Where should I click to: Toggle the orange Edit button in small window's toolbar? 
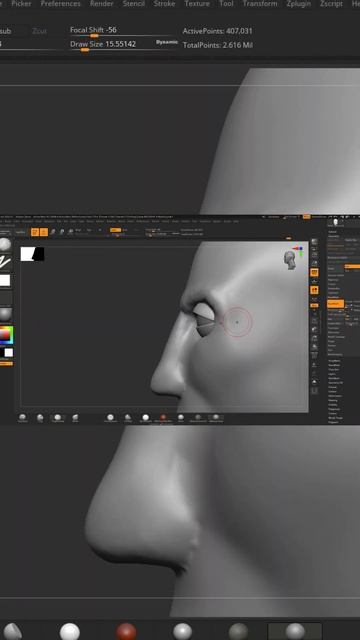pos(35,232)
